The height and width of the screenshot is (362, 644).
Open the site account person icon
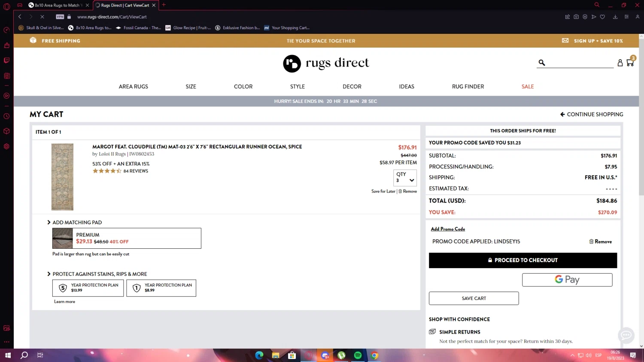[x=620, y=63]
